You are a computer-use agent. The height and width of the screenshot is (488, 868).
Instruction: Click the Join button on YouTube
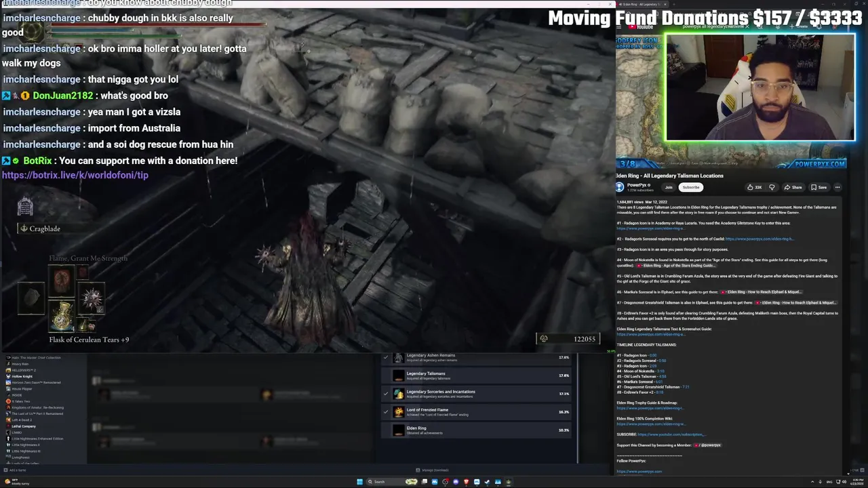click(x=669, y=187)
